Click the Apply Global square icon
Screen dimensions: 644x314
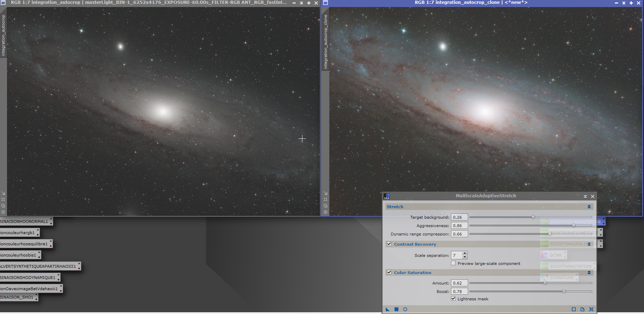(x=396, y=309)
